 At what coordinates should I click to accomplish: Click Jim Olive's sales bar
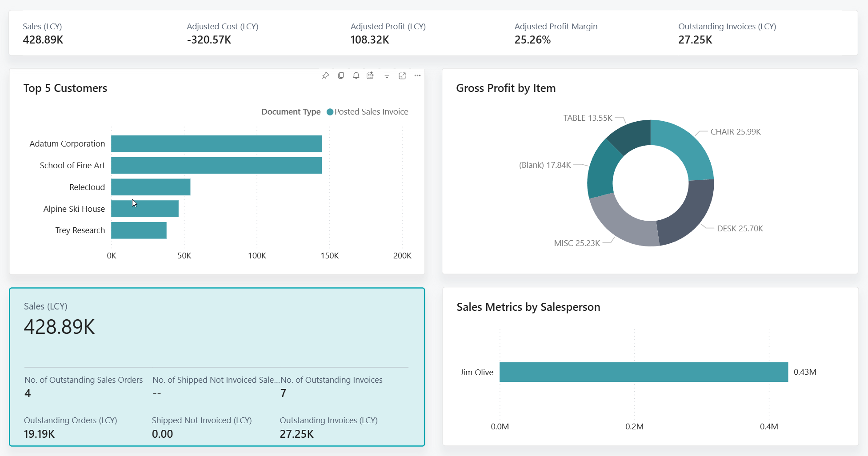coord(644,372)
